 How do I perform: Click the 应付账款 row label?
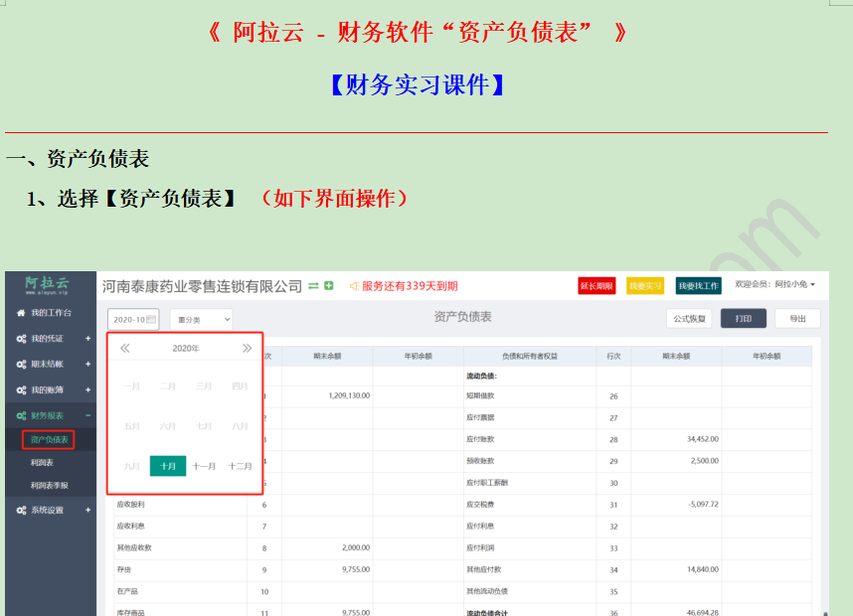click(x=480, y=439)
